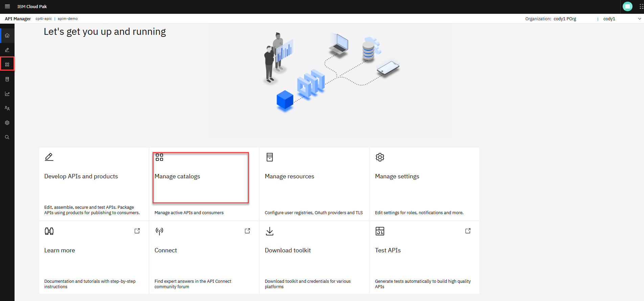The image size is (644, 301).
Task: Click the Download toolkit tile
Action: (x=314, y=257)
